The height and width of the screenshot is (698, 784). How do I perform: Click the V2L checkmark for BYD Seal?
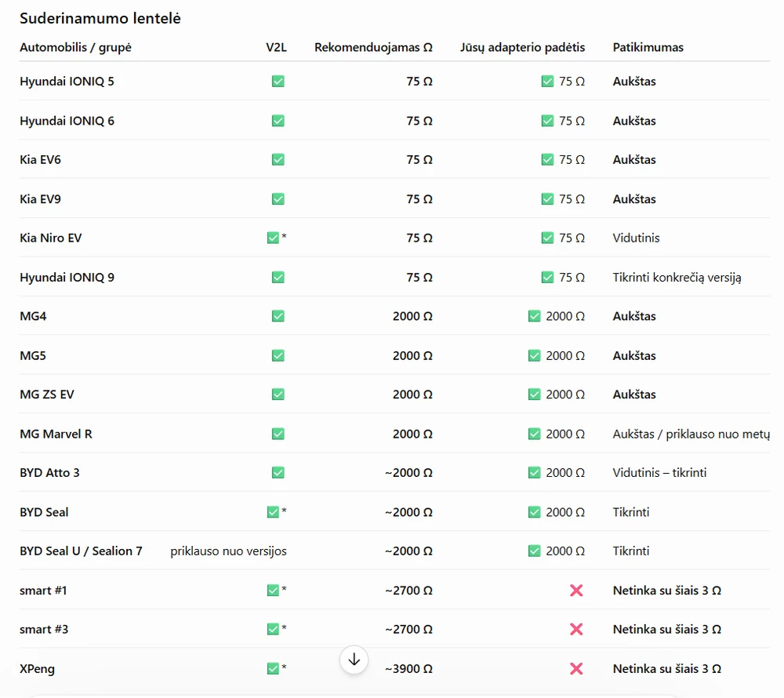tap(273, 512)
